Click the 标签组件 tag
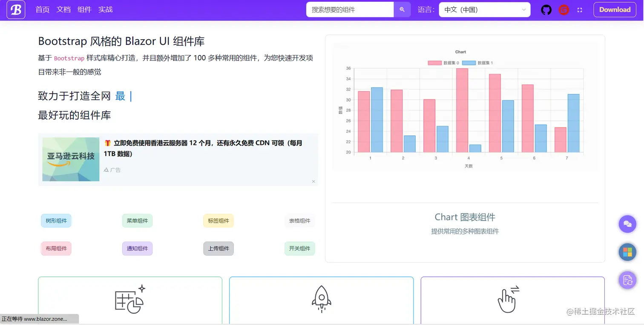The height and width of the screenshot is (325, 644). click(218, 221)
